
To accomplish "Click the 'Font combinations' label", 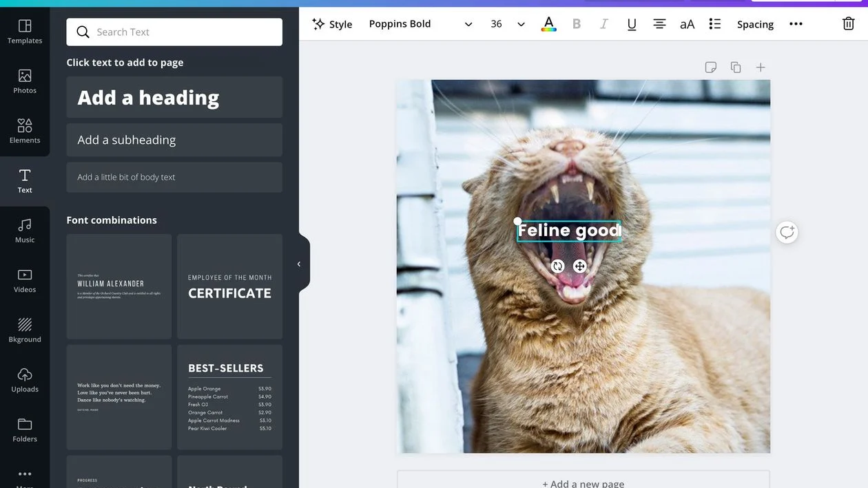I will [x=112, y=220].
